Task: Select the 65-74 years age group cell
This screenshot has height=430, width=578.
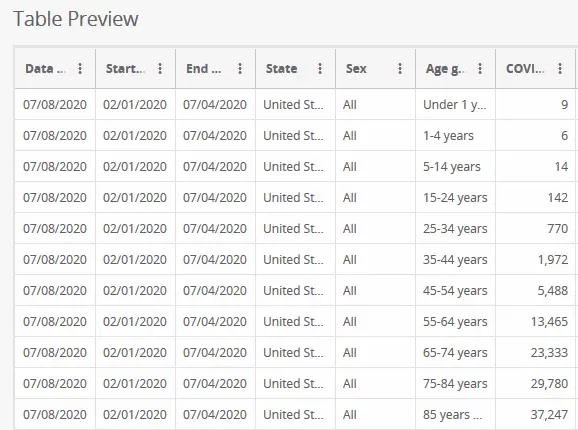Action: 455,353
